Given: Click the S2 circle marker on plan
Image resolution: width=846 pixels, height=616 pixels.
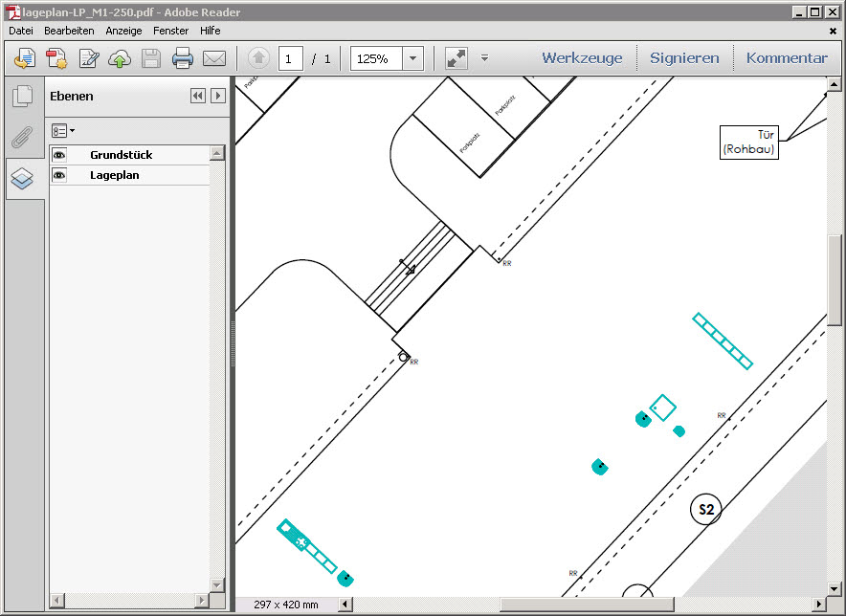Looking at the screenshot, I should pos(706,509).
